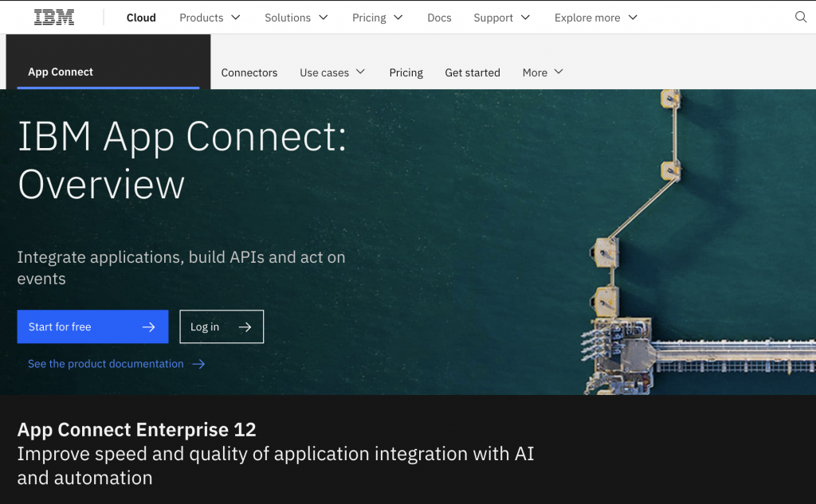This screenshot has height=504, width=816.
Task: Open the Cloud link in top bar
Action: [141, 18]
